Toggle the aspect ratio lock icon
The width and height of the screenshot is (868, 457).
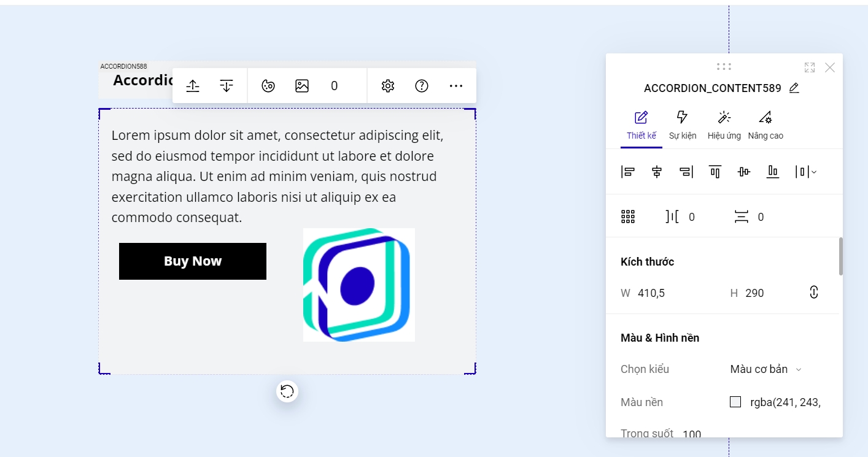click(x=814, y=293)
